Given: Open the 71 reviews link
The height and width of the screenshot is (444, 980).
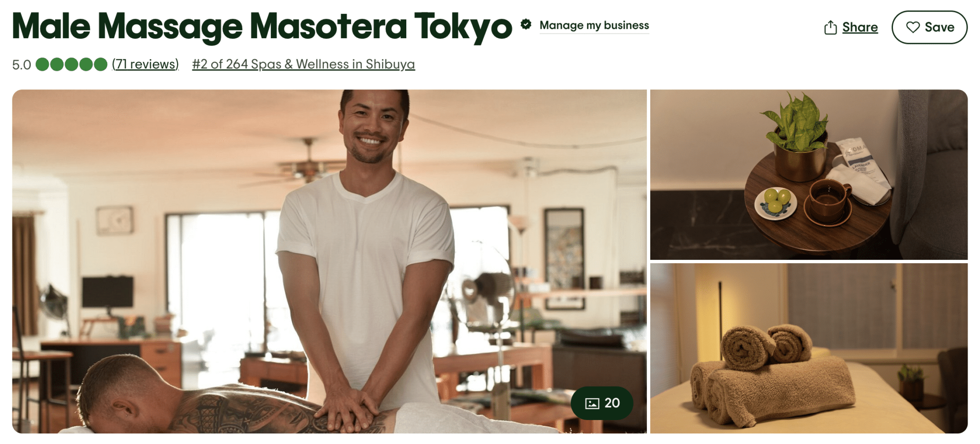Looking at the screenshot, I should pyautogui.click(x=145, y=64).
